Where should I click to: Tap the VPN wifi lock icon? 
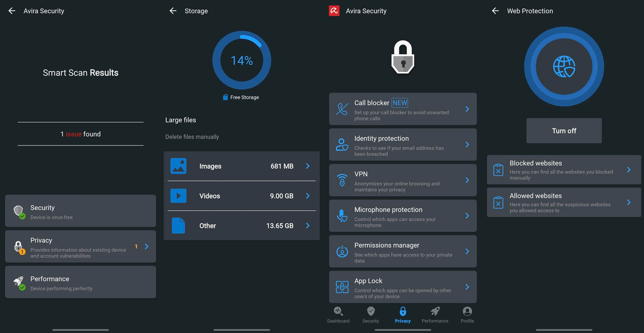pyautogui.click(x=342, y=180)
